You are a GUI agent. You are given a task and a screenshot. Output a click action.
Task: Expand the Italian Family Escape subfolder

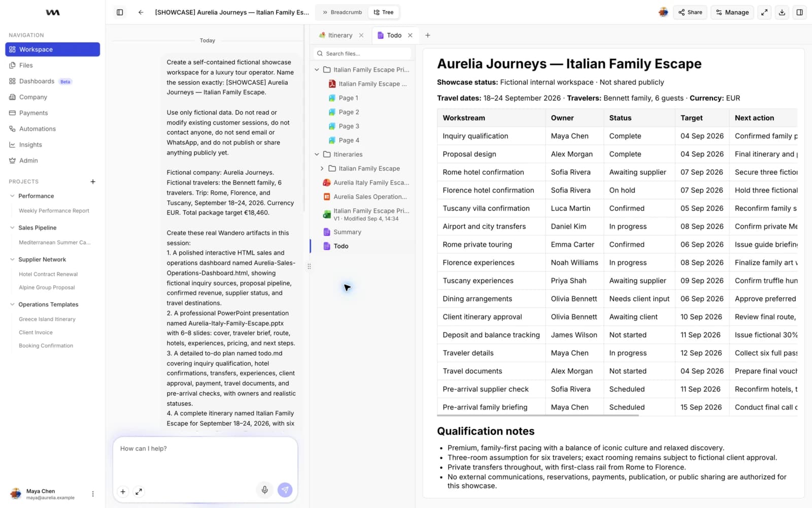(322, 169)
